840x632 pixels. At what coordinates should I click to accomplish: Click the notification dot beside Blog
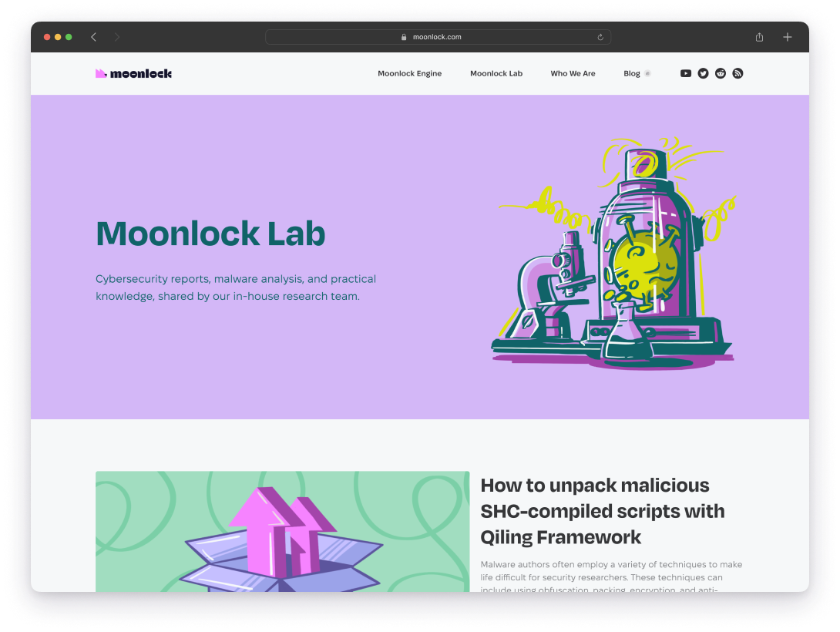point(647,72)
